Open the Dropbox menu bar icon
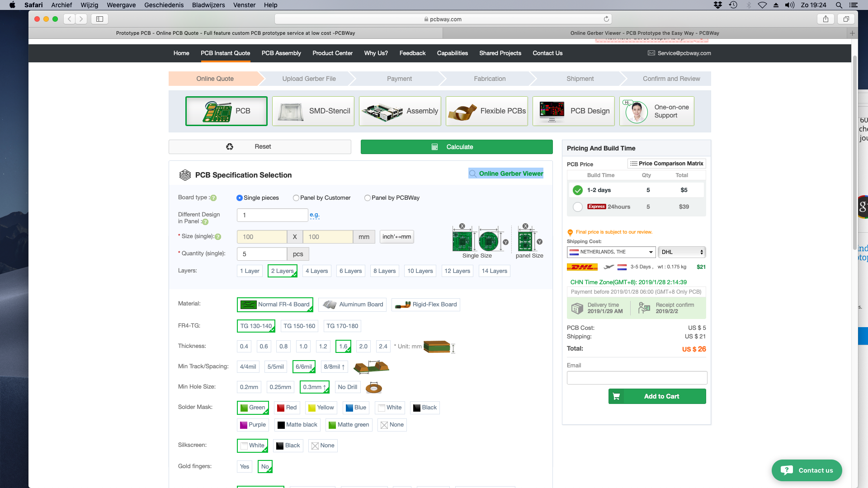 tap(718, 5)
